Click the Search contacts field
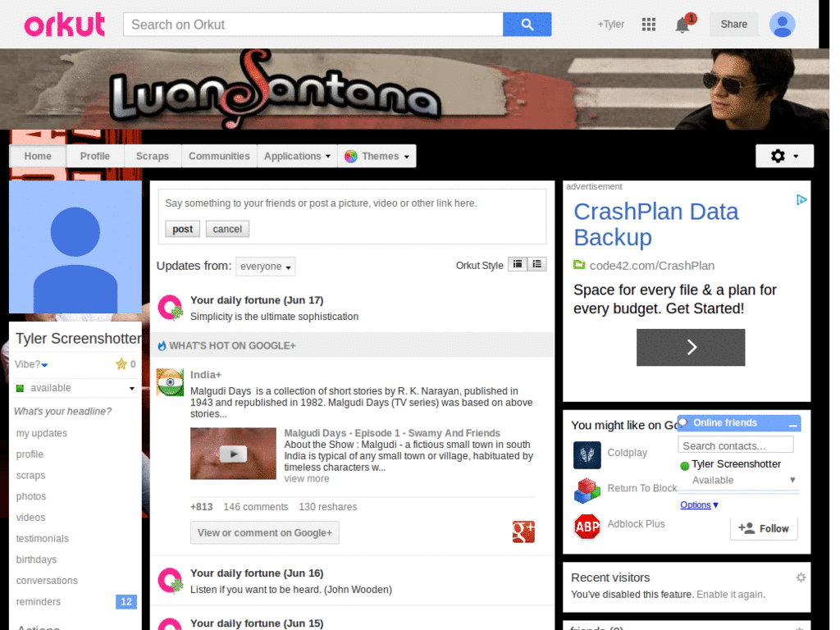The image size is (840, 630). pos(736,445)
